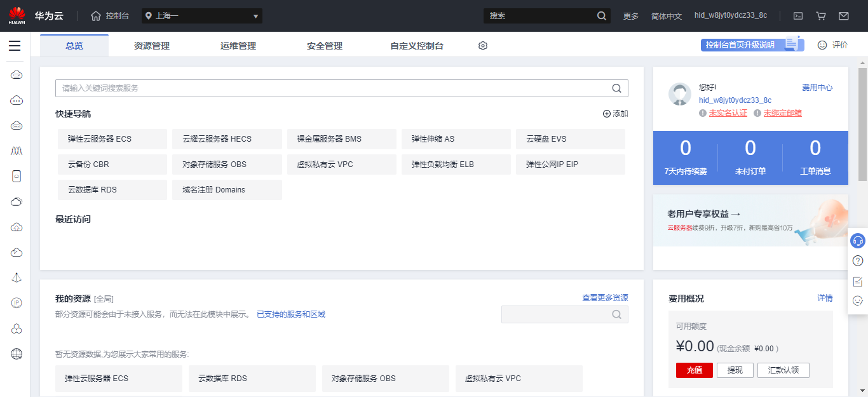Click the remote console icon near top right
This screenshot has height=397, width=868.
point(797,15)
